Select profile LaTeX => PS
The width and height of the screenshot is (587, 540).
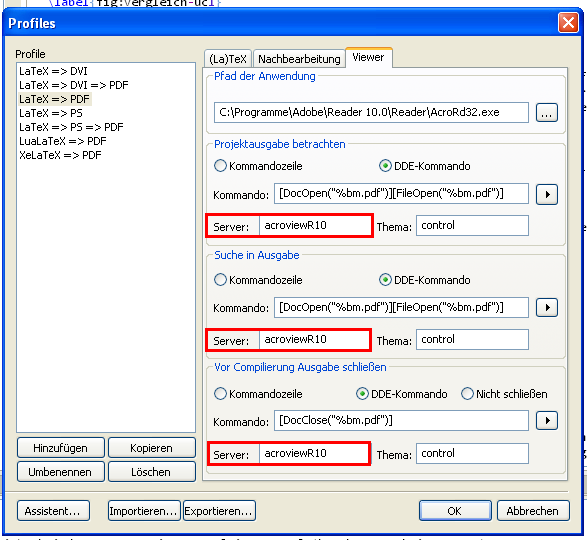[x=51, y=113]
